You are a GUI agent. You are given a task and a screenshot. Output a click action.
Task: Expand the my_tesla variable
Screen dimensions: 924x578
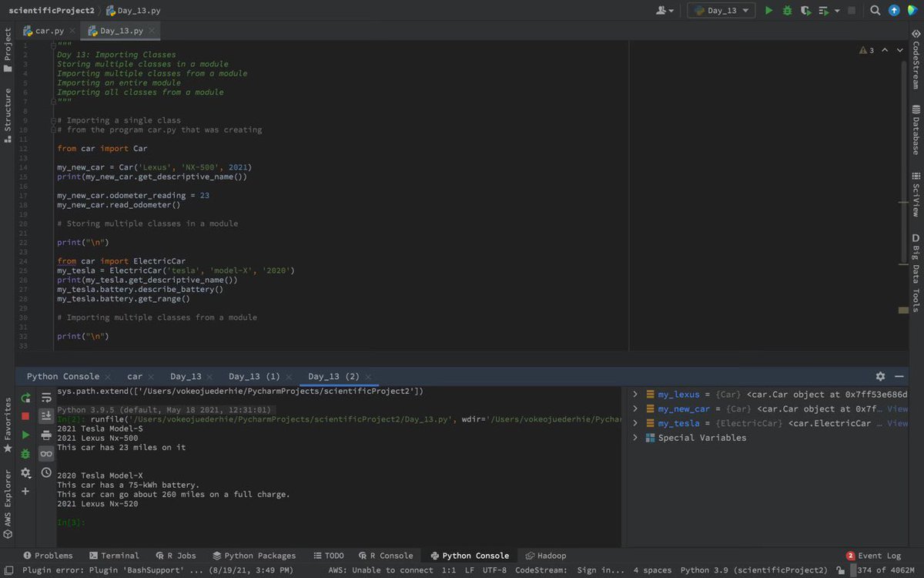(635, 423)
